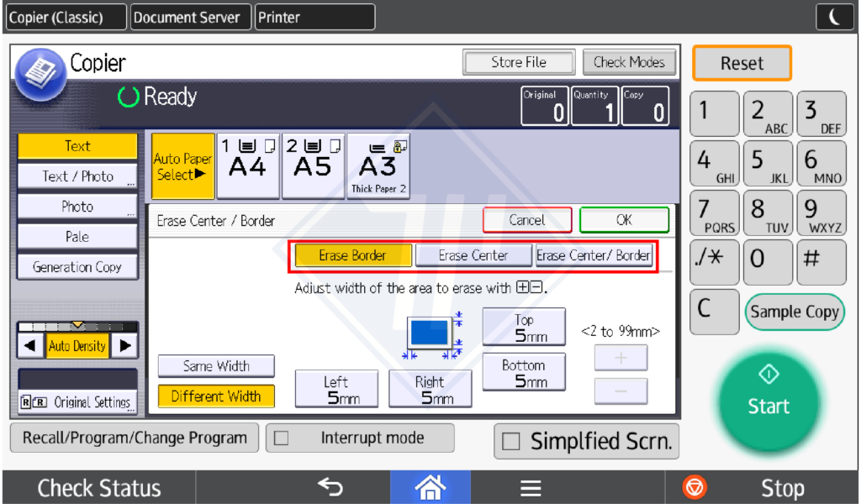Enable Interrupt mode checkbox
Image resolution: width=861 pixels, height=504 pixels.
pyautogui.click(x=281, y=438)
